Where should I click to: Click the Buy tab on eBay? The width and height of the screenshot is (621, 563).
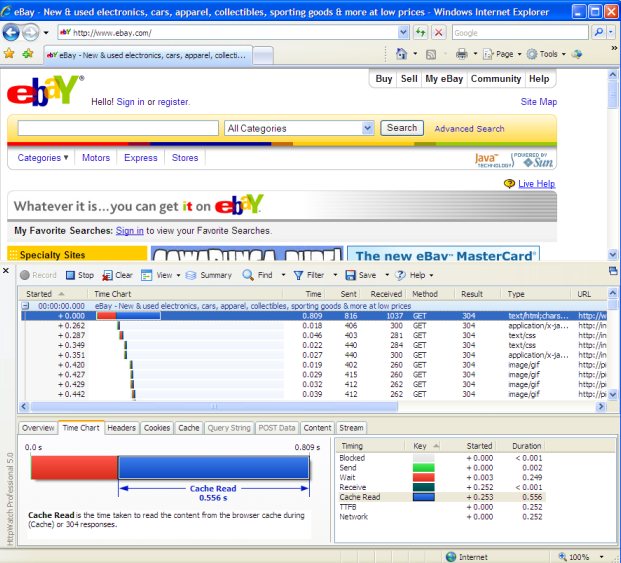[384, 79]
